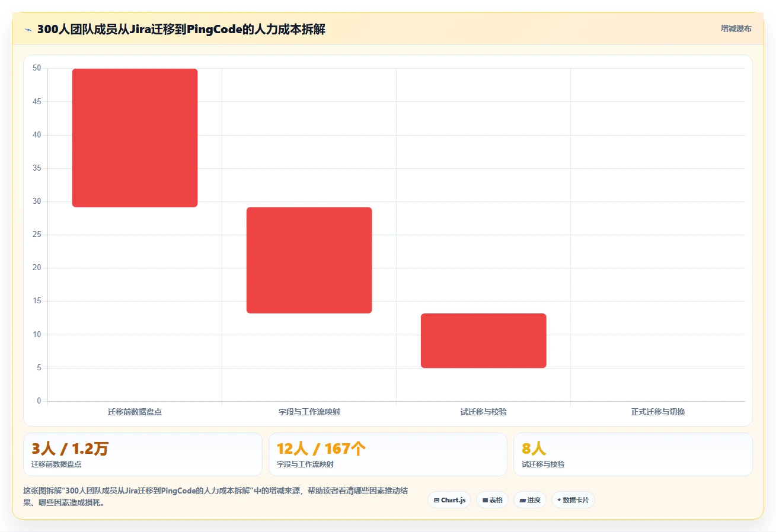Click the 8人 data card

633,454
